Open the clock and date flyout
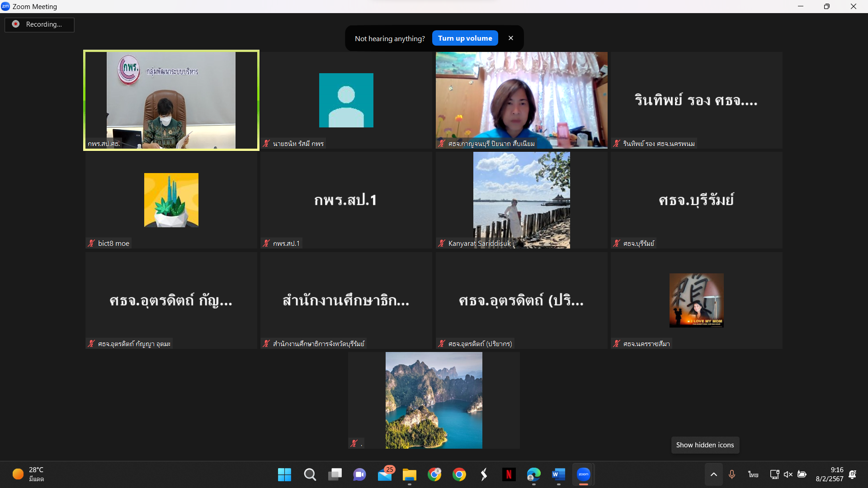This screenshot has width=868, height=488. point(830,474)
